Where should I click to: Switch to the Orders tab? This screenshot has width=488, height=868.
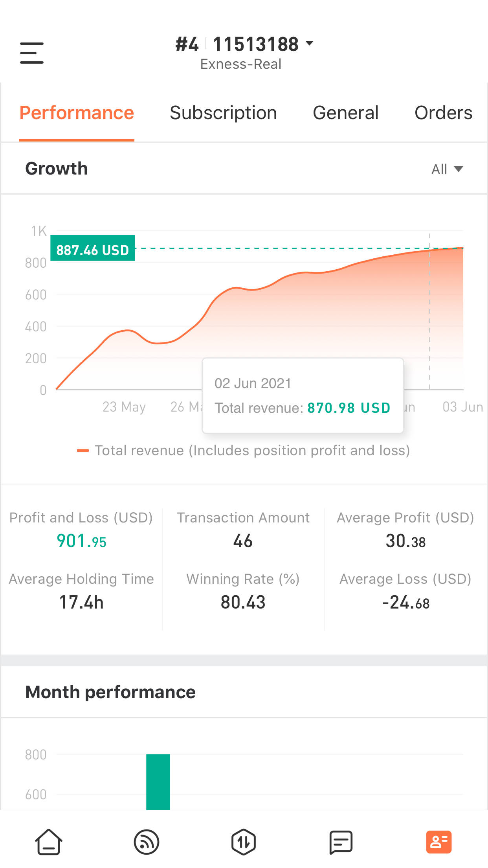(443, 113)
